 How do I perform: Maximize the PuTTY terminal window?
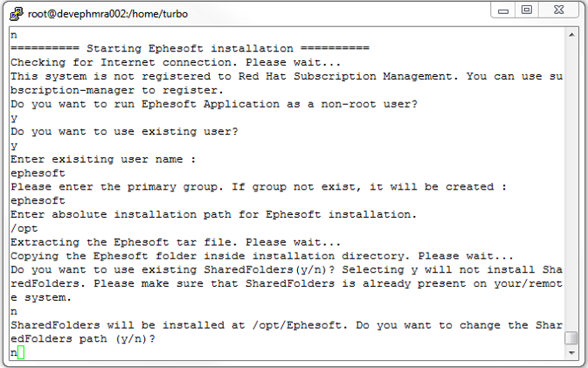tap(527, 10)
